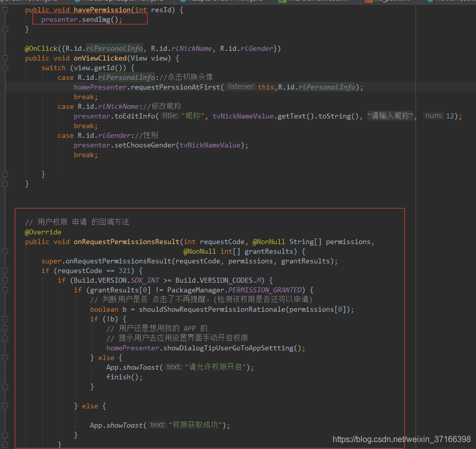Click the showDialogTipUserGoToAppSettting call
The image size is (476, 449).
[228, 348]
